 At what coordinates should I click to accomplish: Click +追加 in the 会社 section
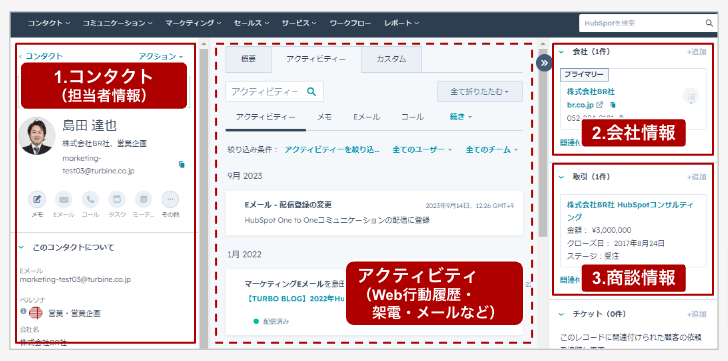pos(696,52)
